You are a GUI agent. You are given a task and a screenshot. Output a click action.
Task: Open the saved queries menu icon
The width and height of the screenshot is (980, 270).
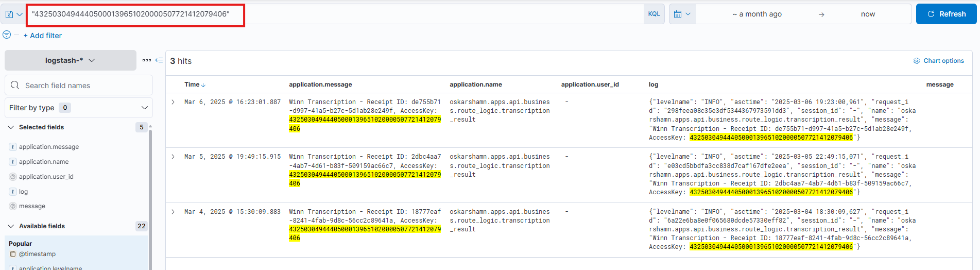coord(13,14)
